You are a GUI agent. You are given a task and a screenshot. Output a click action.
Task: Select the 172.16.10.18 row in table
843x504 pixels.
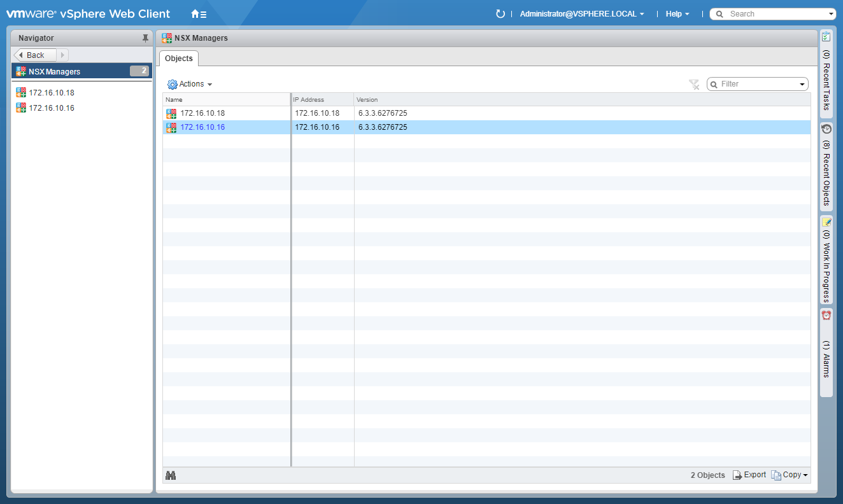(202, 113)
